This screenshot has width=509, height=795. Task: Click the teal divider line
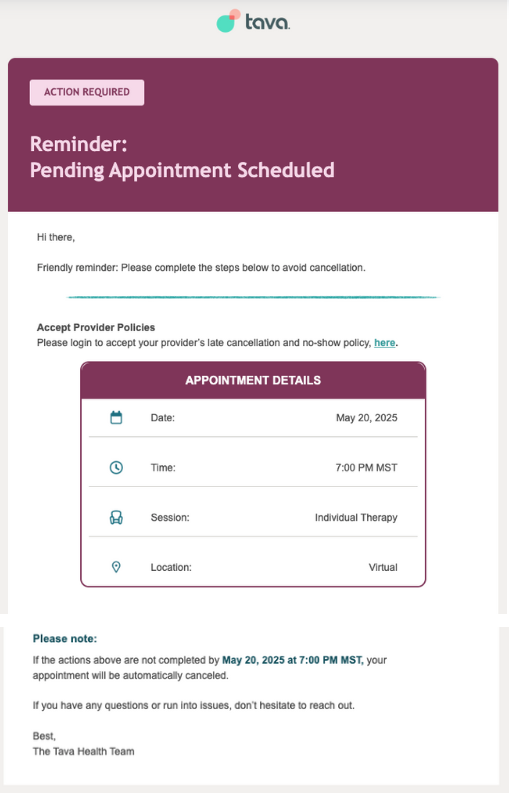point(253,297)
